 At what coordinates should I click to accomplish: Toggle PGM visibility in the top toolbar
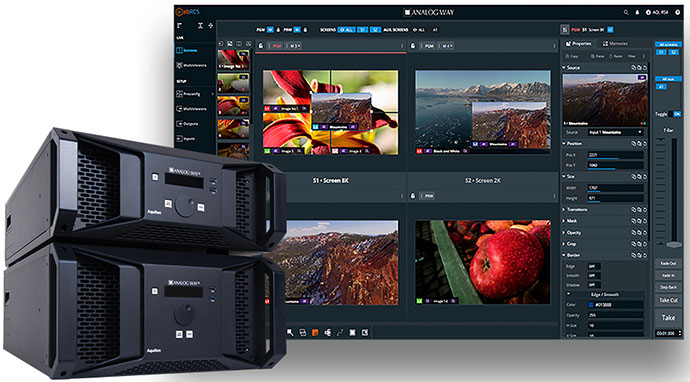click(x=270, y=29)
